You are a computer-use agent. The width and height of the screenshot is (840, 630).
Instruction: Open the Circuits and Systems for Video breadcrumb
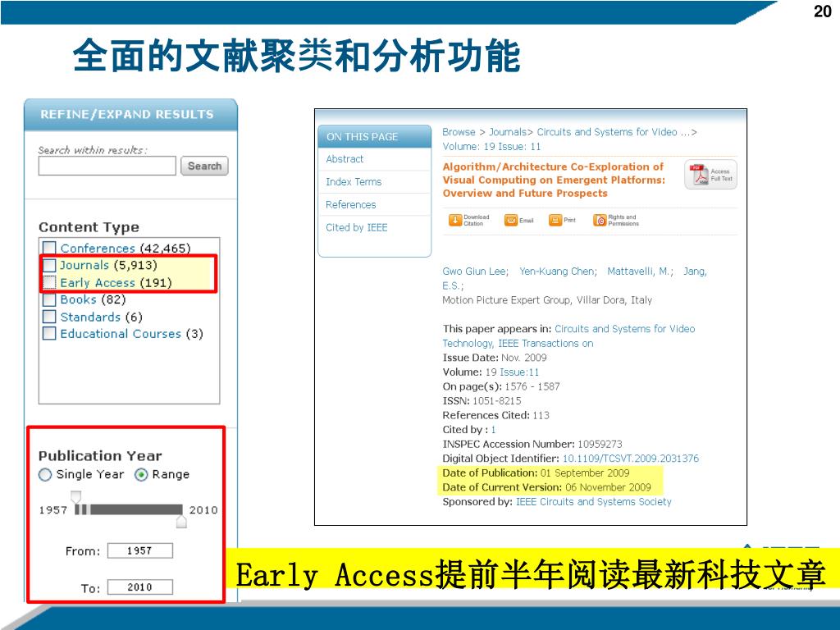point(614,132)
